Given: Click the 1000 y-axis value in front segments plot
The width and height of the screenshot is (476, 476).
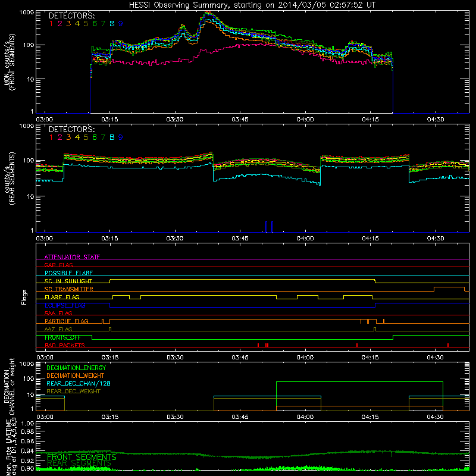Looking at the screenshot, I should pyautogui.click(x=26, y=12).
